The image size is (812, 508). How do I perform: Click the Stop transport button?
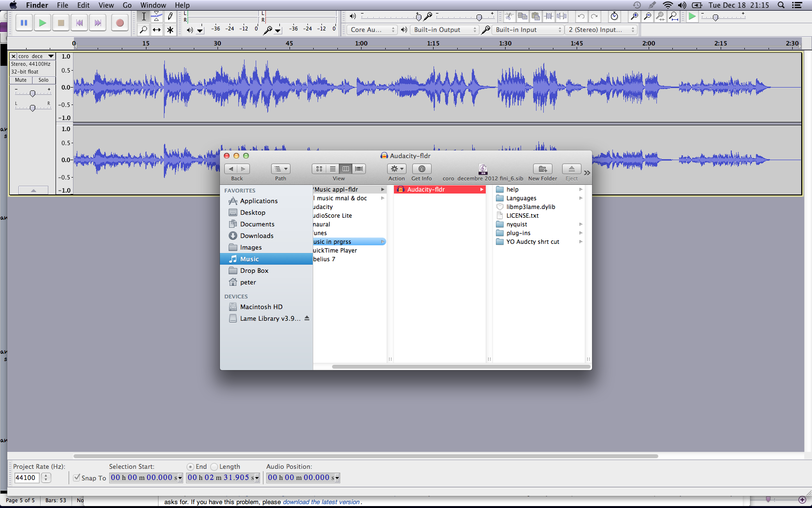(x=61, y=23)
